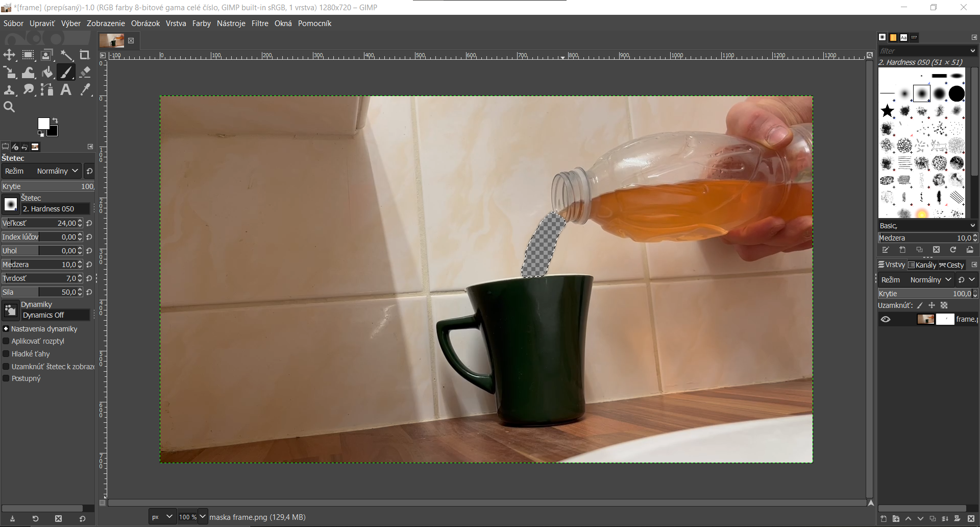Delete tool preset icon in tool options
Image resolution: width=980 pixels, height=527 pixels.
pos(59,519)
